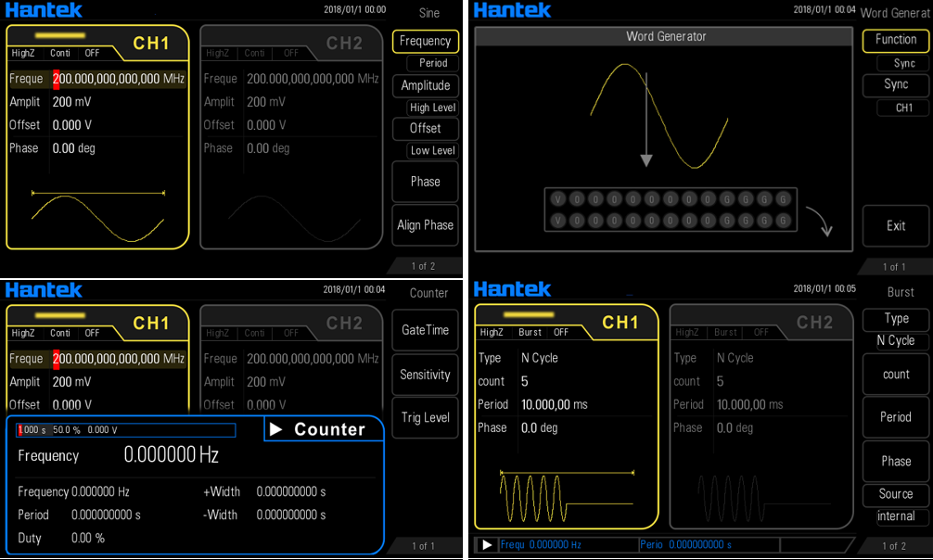Open the Function selector showing Sync
This screenshot has height=560, width=933.
coord(895,51)
